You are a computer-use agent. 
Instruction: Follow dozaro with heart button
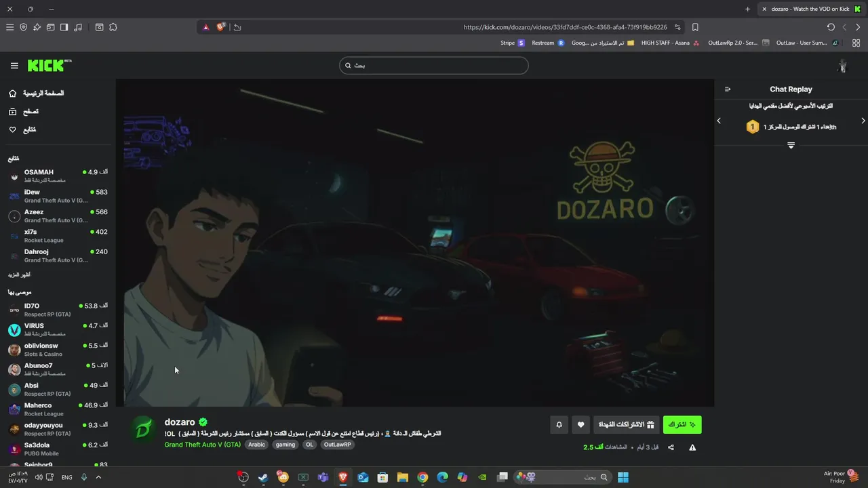pos(580,425)
